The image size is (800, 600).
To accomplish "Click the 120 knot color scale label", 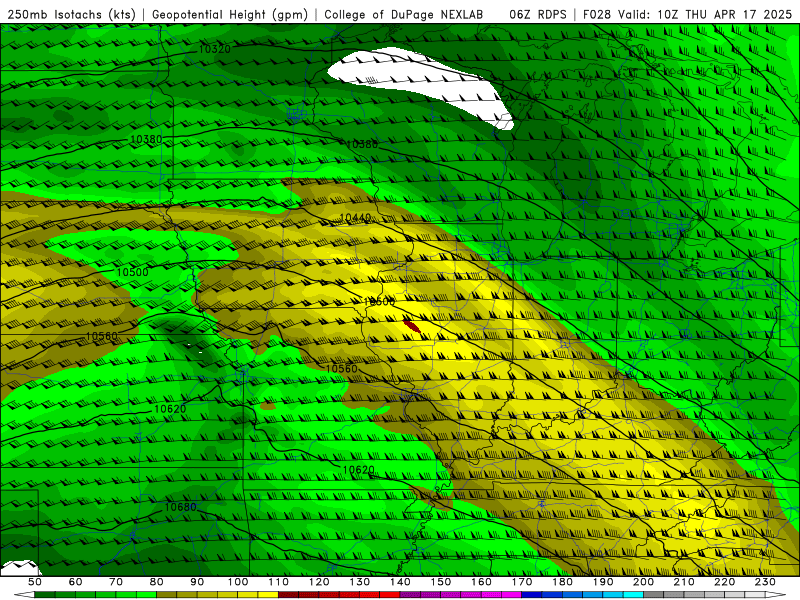I will [319, 582].
